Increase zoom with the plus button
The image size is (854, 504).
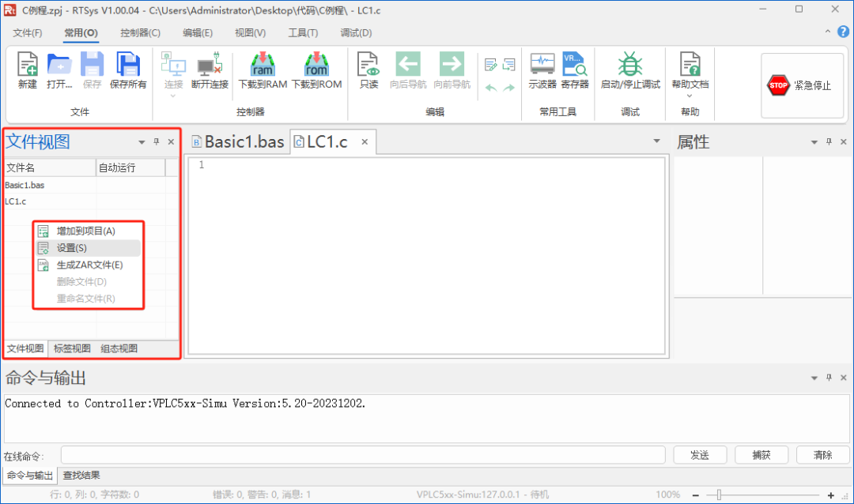coord(830,495)
